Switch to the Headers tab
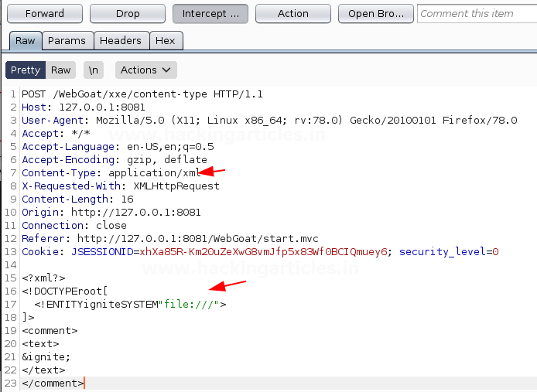The height and width of the screenshot is (392, 537). click(x=121, y=41)
